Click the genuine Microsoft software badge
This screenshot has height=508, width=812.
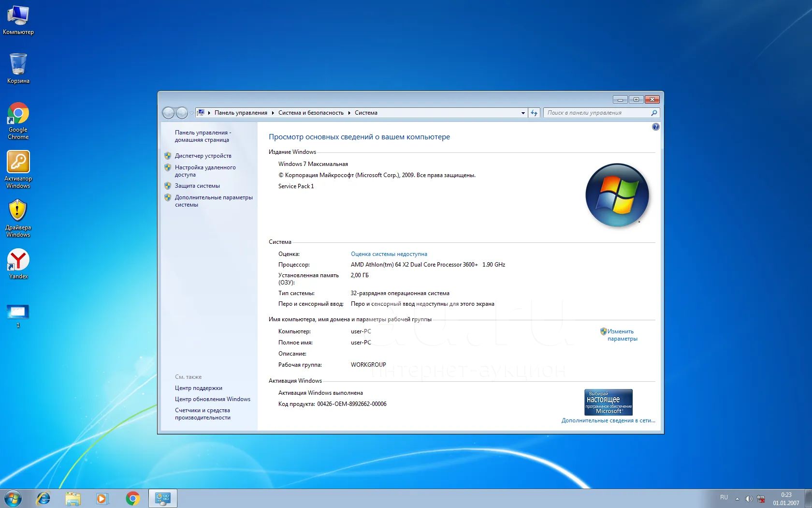click(609, 402)
